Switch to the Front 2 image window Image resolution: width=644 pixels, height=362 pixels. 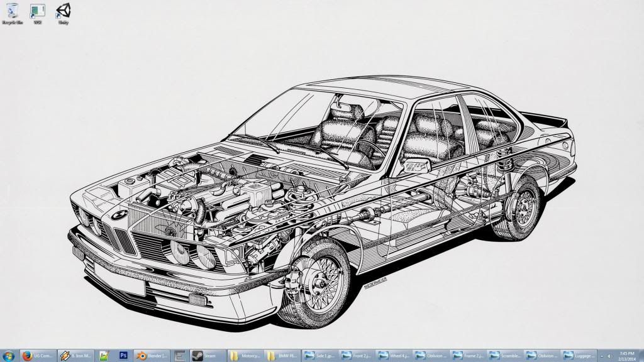(357, 356)
